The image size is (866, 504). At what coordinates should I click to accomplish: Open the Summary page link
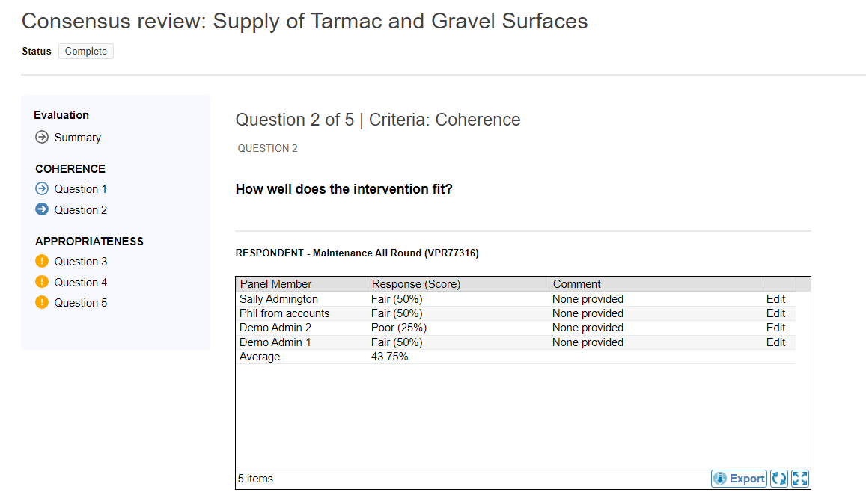tap(77, 138)
